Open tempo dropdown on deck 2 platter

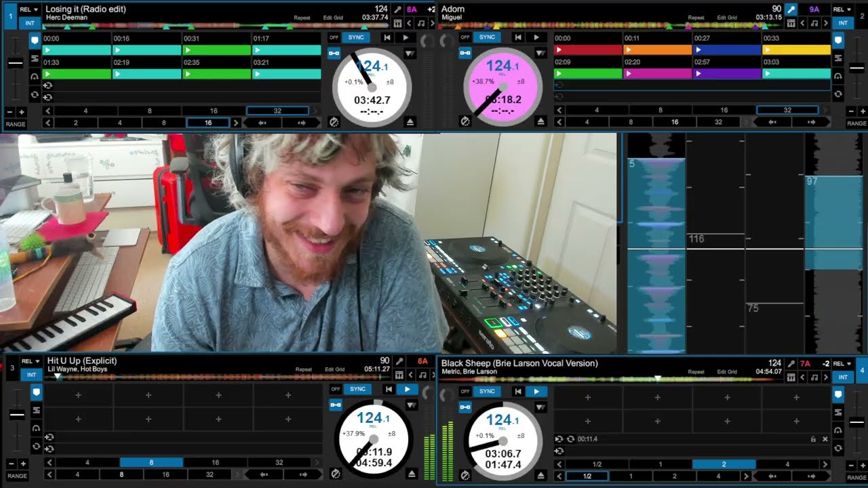pyautogui.click(x=540, y=53)
